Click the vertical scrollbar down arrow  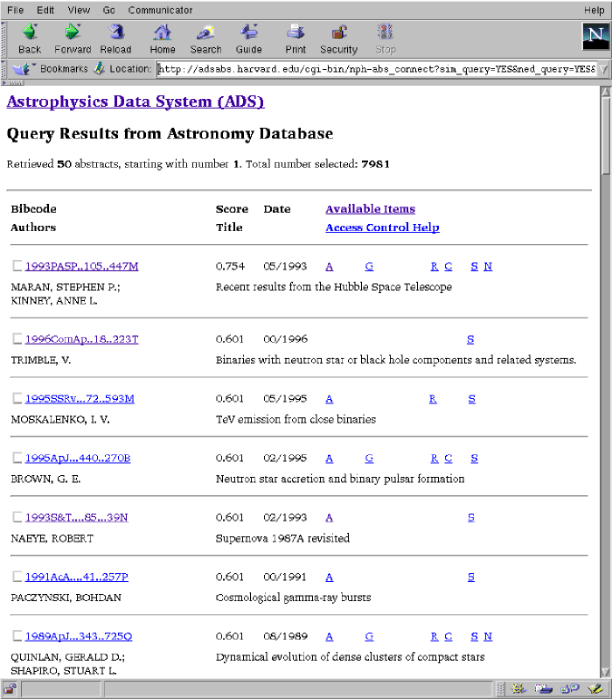(605, 670)
